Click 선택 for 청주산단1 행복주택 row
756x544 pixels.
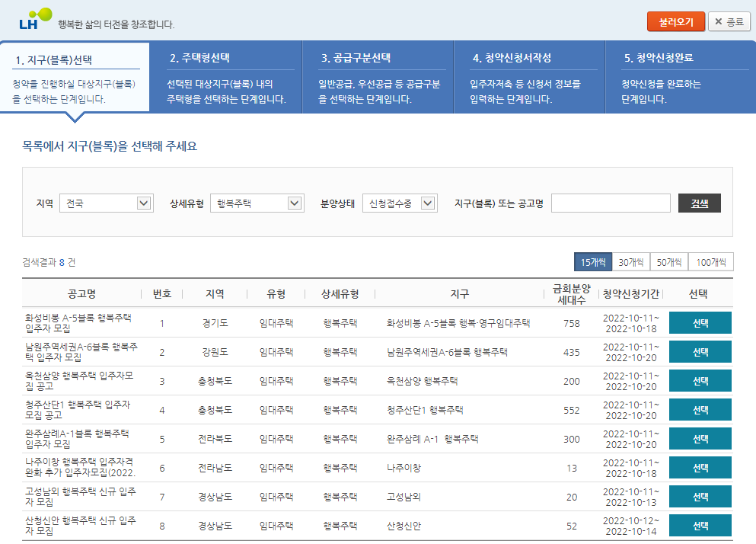pyautogui.click(x=699, y=409)
